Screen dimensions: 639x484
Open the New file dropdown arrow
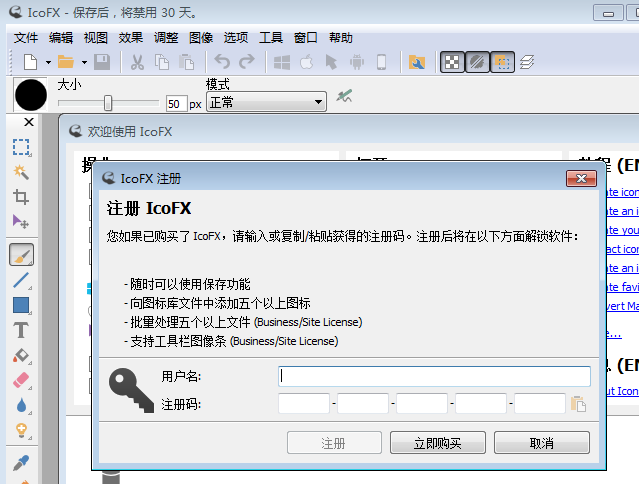[48, 62]
